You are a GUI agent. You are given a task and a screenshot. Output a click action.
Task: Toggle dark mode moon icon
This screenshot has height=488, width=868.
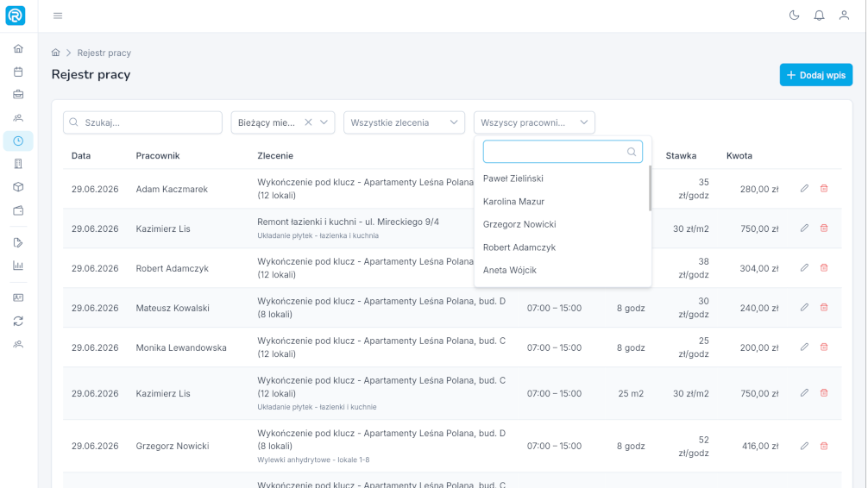click(794, 16)
